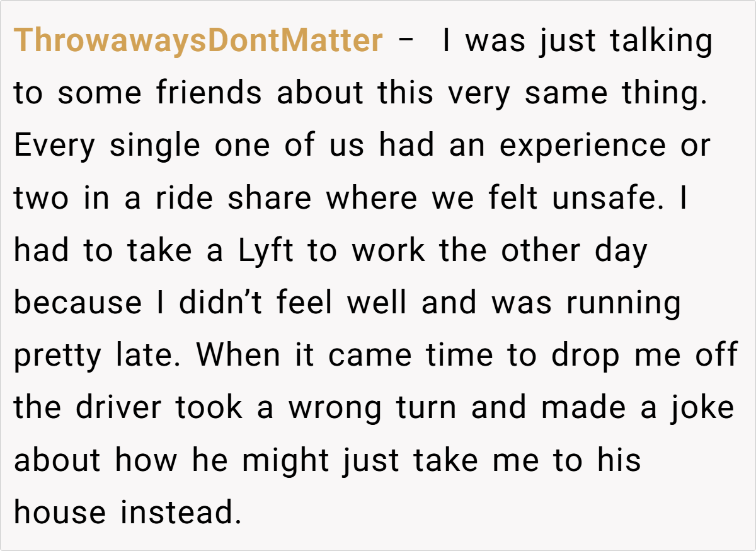
Task: Click the word "When" in the comment
Action: pyautogui.click(x=238, y=356)
